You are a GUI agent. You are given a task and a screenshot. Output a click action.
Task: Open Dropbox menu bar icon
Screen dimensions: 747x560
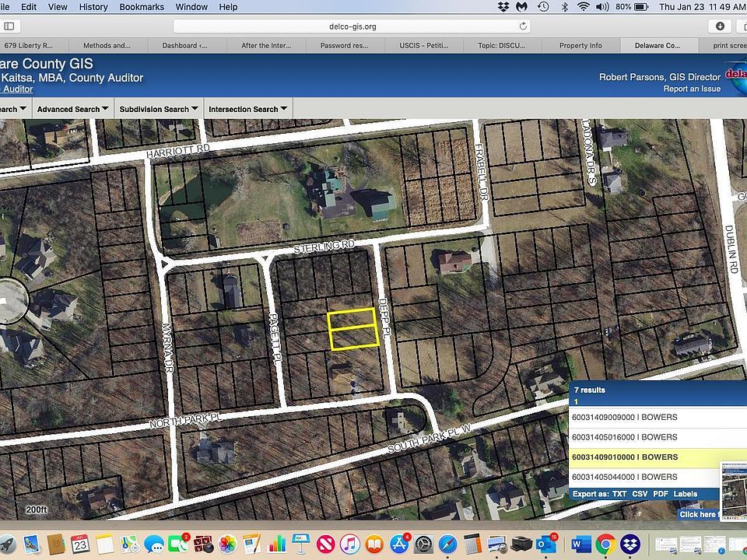coord(503,7)
